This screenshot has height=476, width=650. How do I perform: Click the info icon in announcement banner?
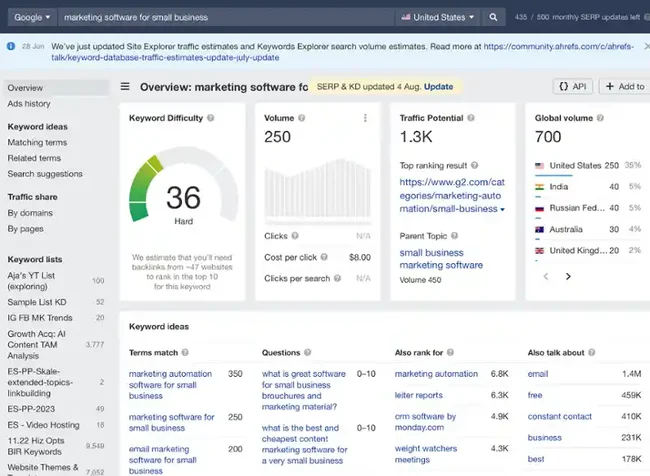[x=9, y=46]
